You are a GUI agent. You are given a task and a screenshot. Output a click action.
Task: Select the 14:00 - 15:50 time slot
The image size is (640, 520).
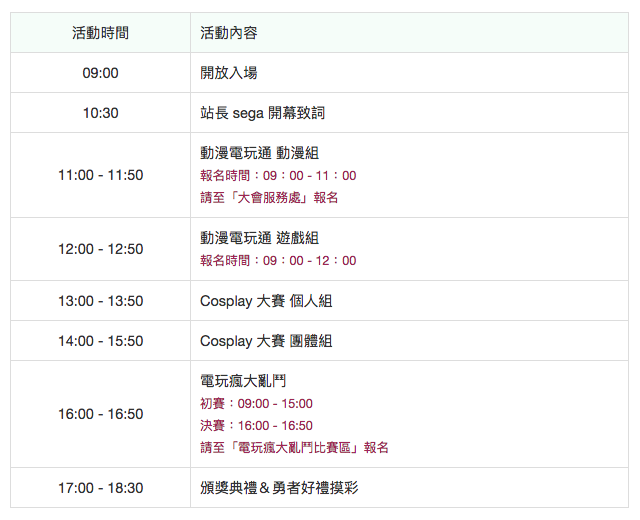point(100,341)
